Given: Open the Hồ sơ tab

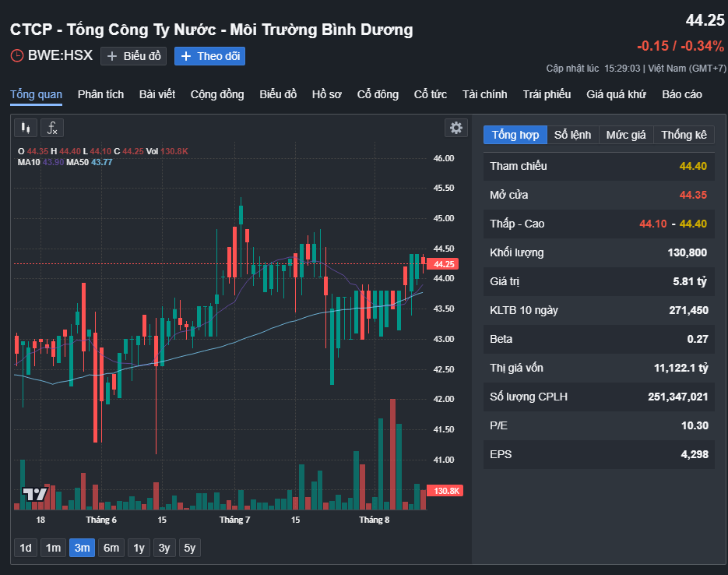Looking at the screenshot, I should pyautogui.click(x=326, y=95).
